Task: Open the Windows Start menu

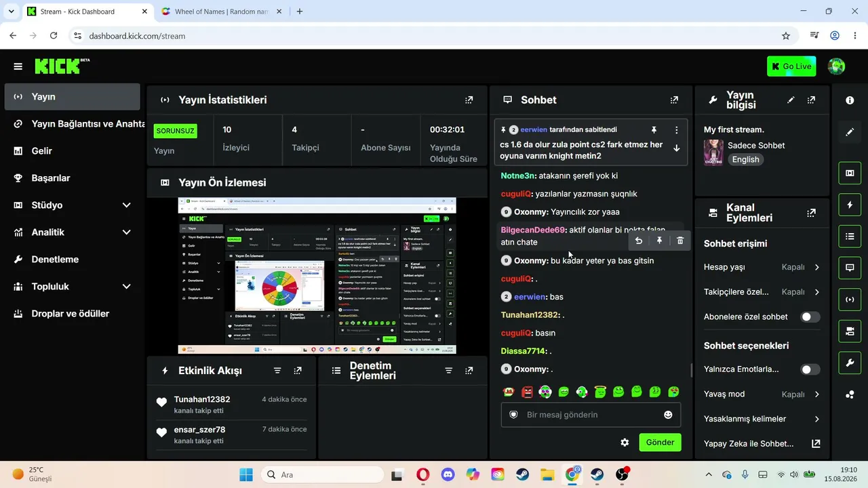Action: [245, 474]
